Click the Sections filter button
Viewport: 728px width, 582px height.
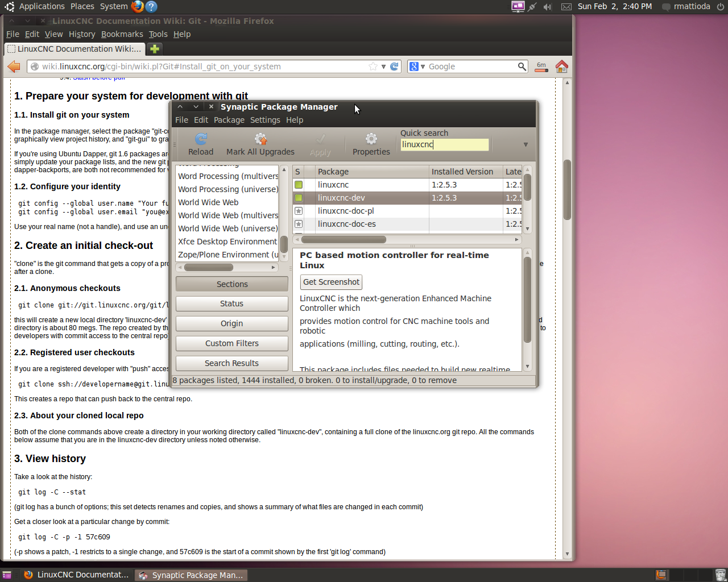click(232, 284)
